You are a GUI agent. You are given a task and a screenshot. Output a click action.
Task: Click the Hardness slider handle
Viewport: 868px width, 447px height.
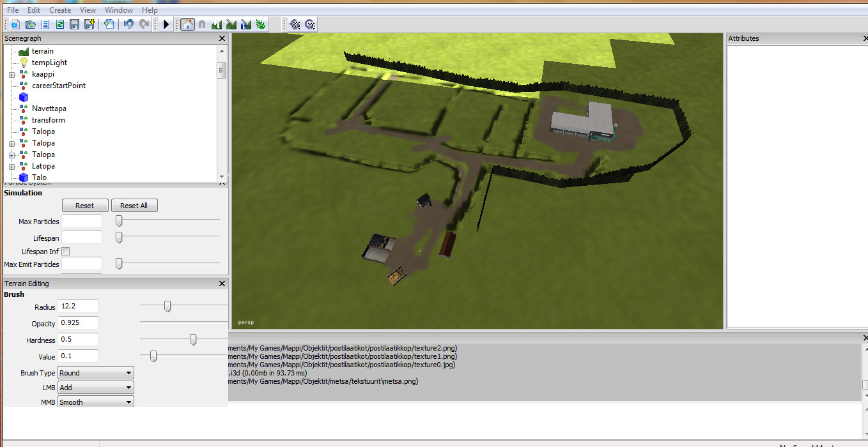(x=193, y=340)
